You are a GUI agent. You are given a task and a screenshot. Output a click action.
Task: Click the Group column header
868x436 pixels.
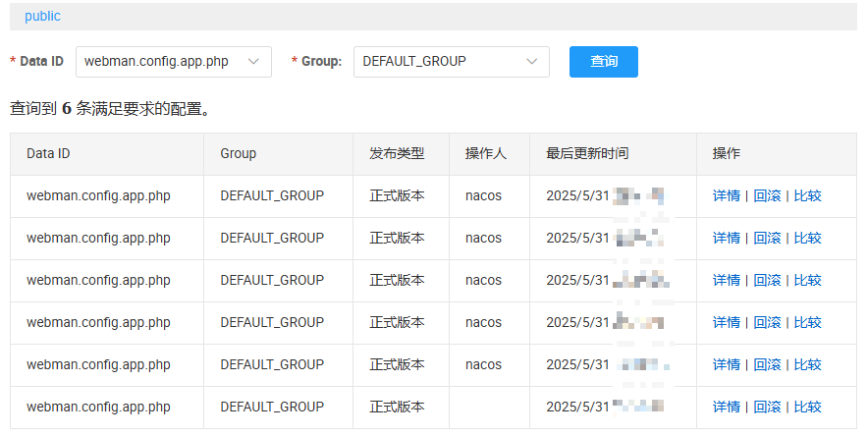click(x=279, y=154)
